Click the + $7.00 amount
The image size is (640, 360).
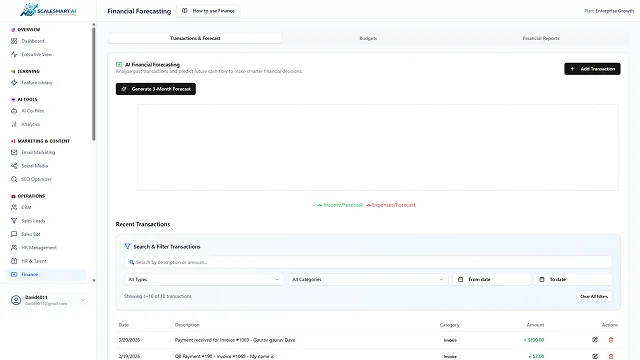[536, 356]
